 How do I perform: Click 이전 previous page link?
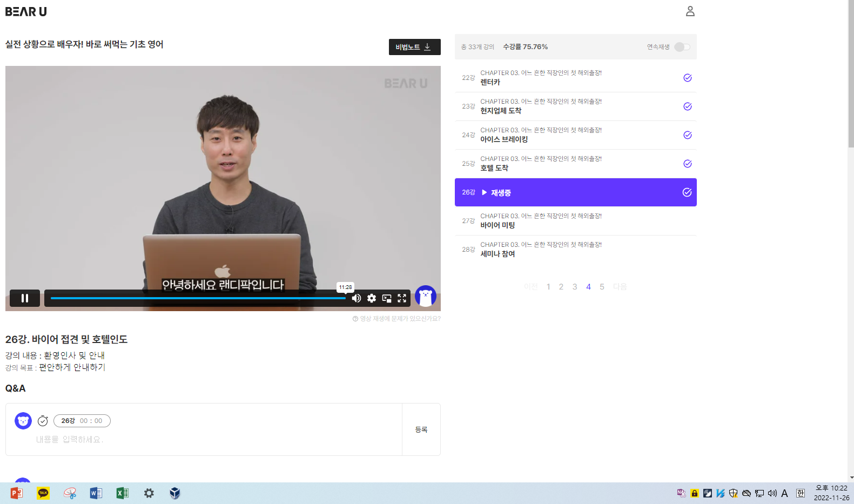[x=530, y=287]
